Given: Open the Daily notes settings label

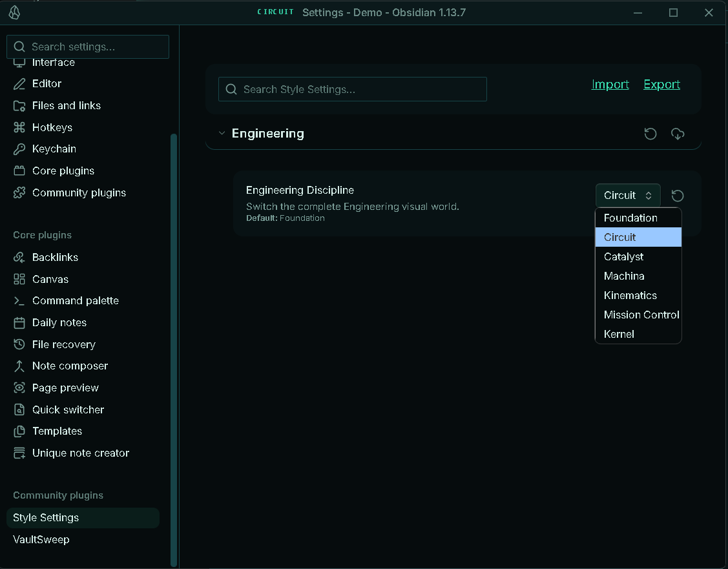Looking at the screenshot, I should pyautogui.click(x=59, y=322).
